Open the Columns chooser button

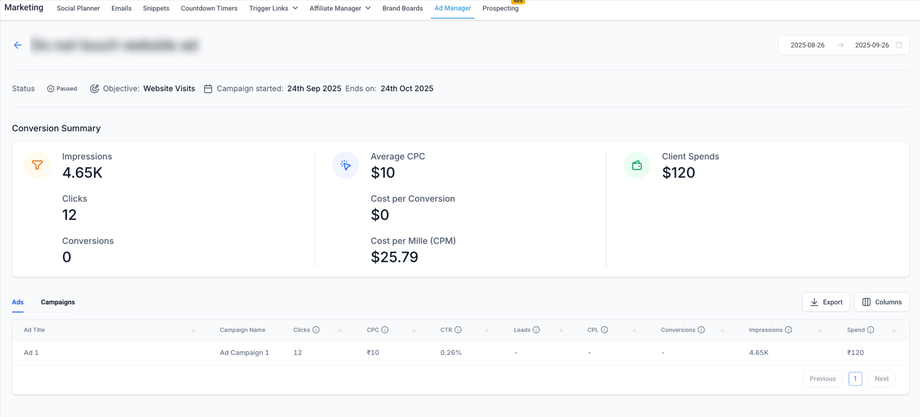[881, 302]
